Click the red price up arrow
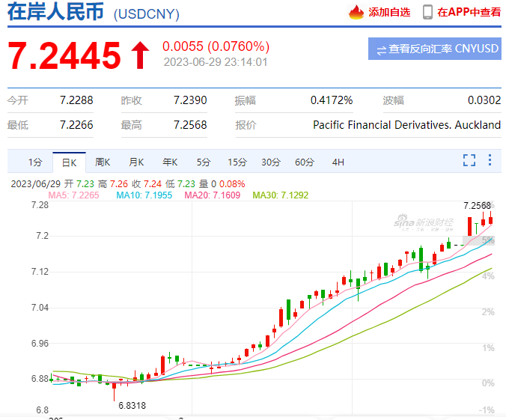The width and height of the screenshot is (506, 420). click(x=140, y=55)
